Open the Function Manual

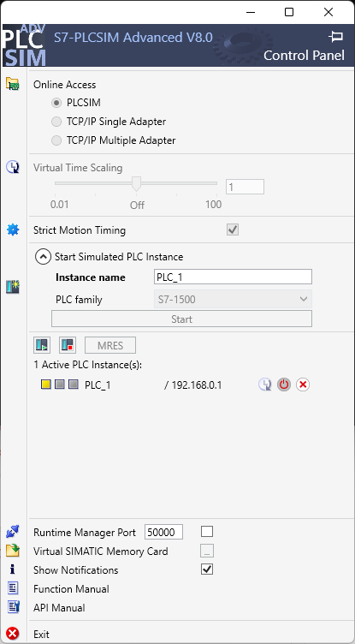71,589
